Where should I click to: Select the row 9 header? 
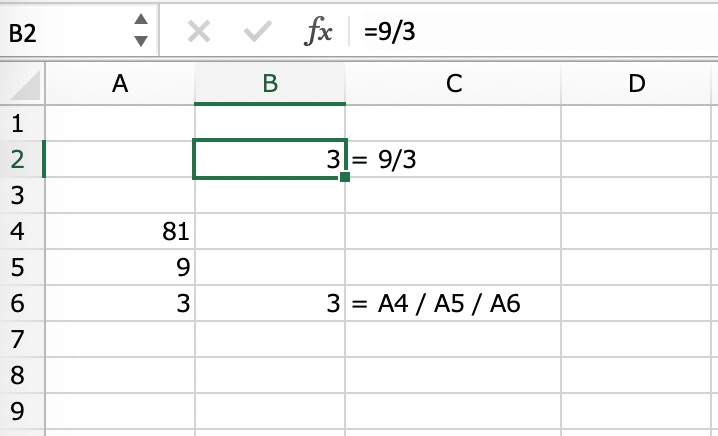tap(16, 410)
